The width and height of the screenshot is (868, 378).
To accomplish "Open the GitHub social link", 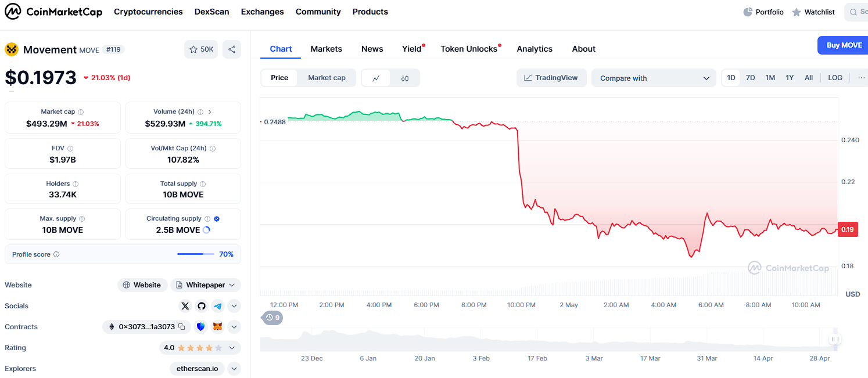I will [x=202, y=306].
